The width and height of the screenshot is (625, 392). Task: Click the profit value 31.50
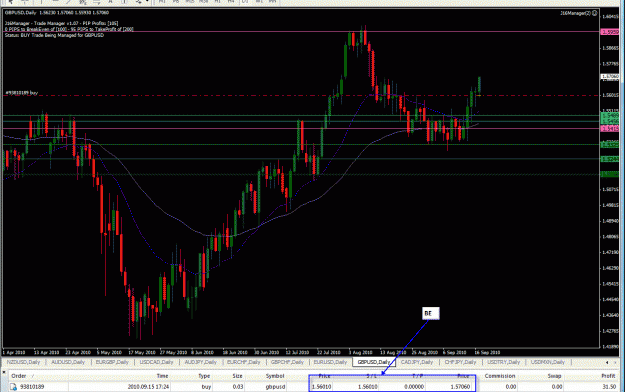coord(609,387)
